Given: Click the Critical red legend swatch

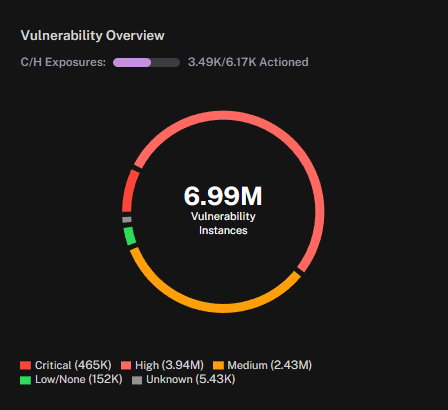Looking at the screenshot, I should pyautogui.click(x=25, y=365).
